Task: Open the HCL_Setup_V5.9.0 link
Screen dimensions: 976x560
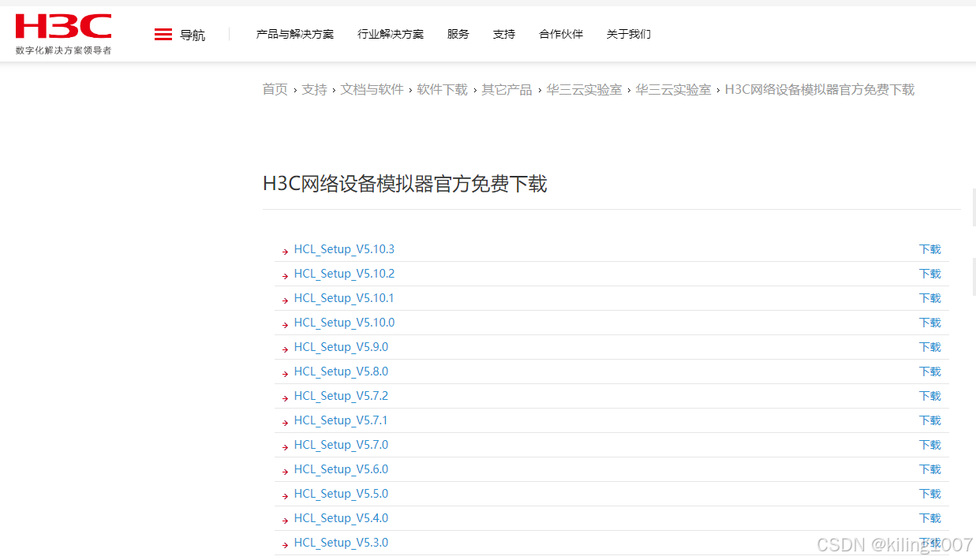Action: (x=341, y=347)
